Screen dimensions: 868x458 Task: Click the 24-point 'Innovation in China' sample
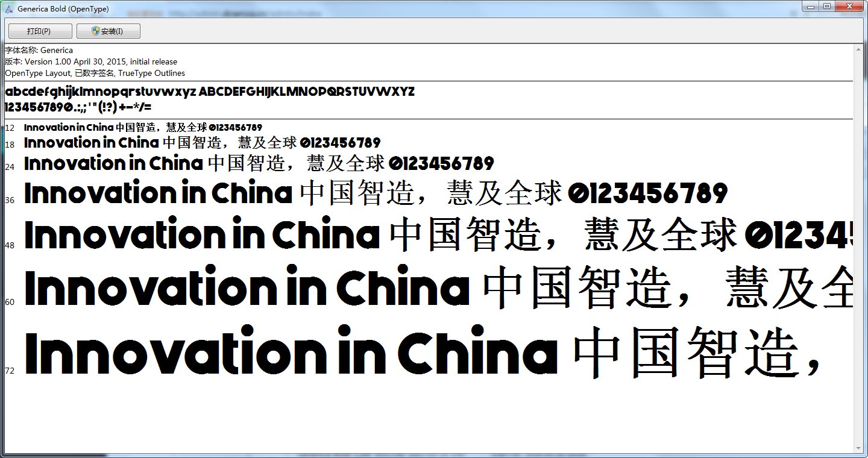[x=259, y=163]
